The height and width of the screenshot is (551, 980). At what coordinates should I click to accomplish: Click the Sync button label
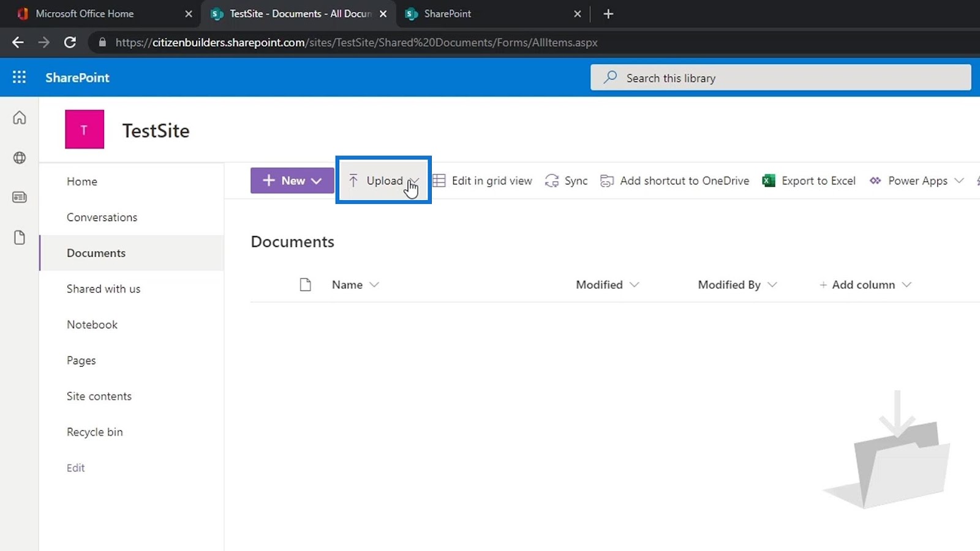pyautogui.click(x=576, y=181)
